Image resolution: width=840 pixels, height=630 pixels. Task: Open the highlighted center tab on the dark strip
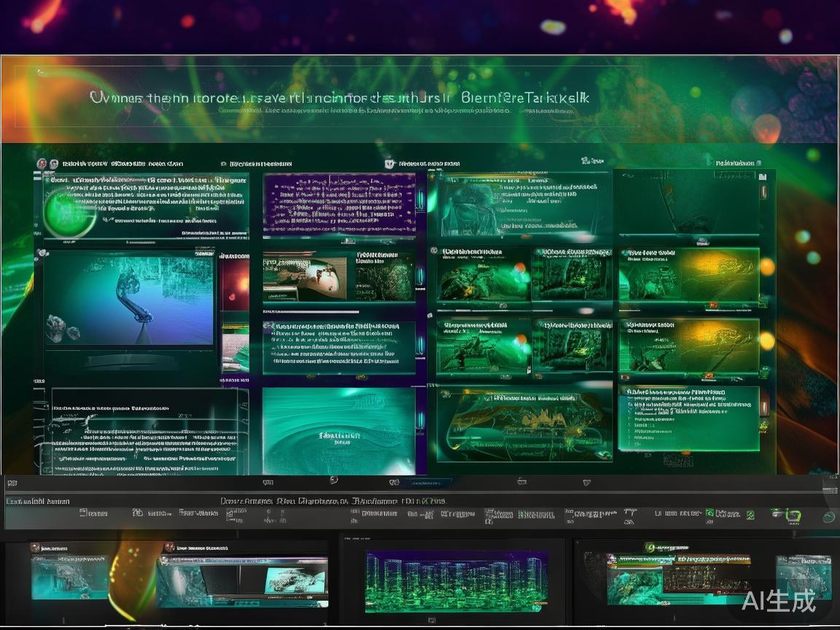tap(421, 483)
